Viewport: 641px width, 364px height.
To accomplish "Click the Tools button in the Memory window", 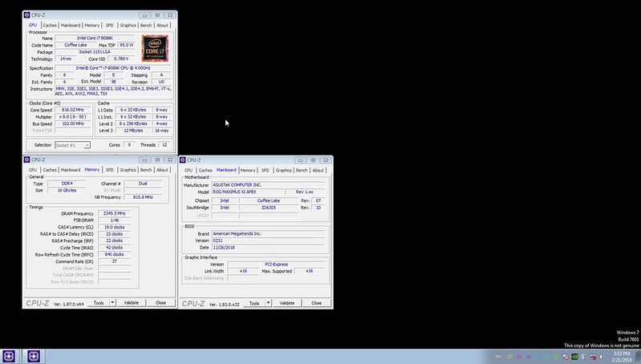I will pyautogui.click(x=99, y=303).
